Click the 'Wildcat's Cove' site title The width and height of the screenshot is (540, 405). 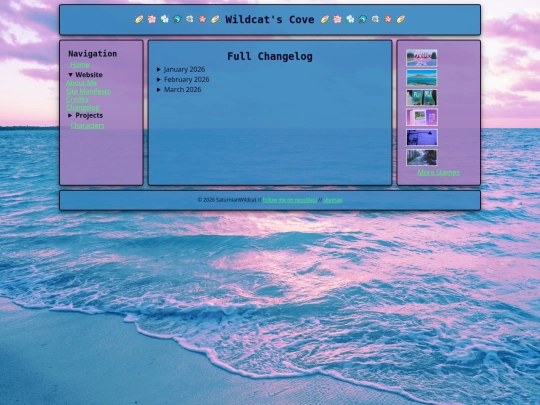point(270,20)
